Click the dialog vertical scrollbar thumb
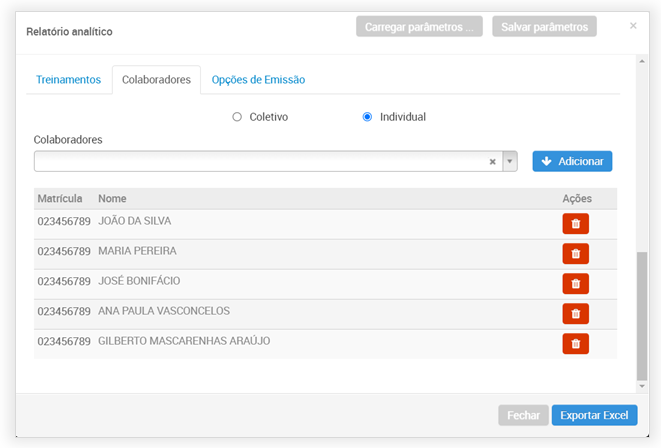The height and width of the screenshot is (448, 661). (x=641, y=315)
